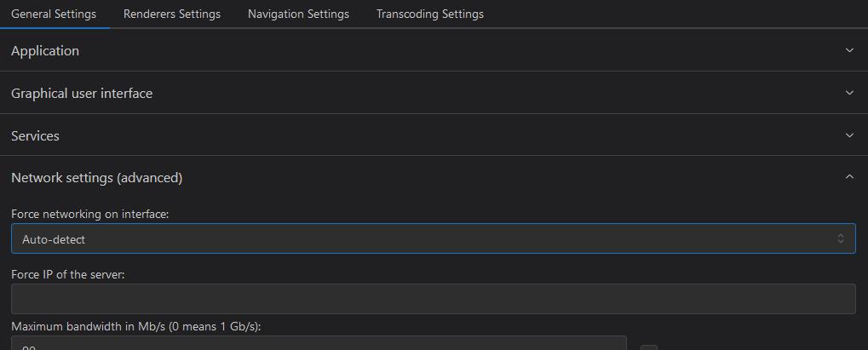Expand the Application section header
The width and height of the screenshot is (868, 350).
[x=434, y=50]
